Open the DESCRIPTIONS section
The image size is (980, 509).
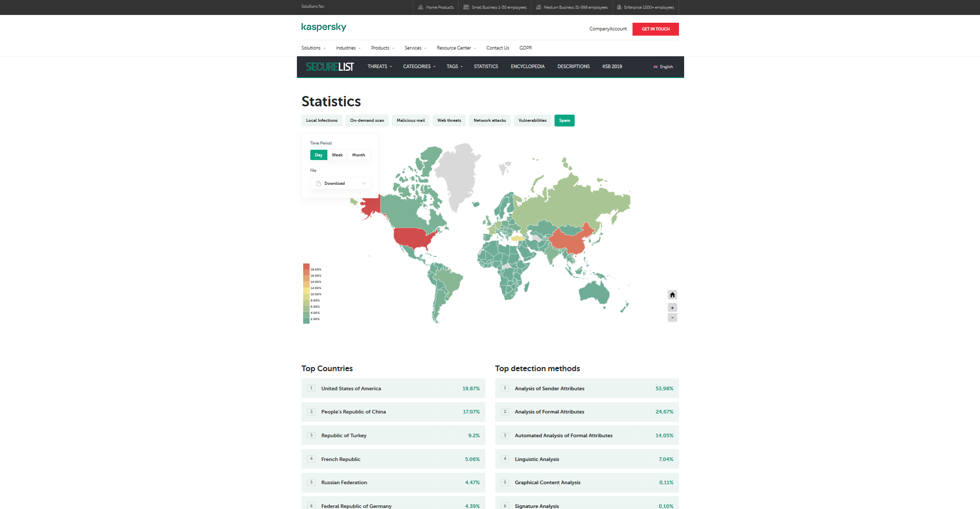574,67
